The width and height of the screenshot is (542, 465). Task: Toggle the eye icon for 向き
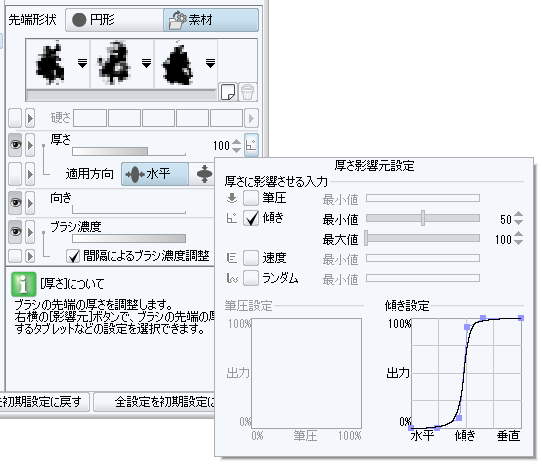click(15, 203)
